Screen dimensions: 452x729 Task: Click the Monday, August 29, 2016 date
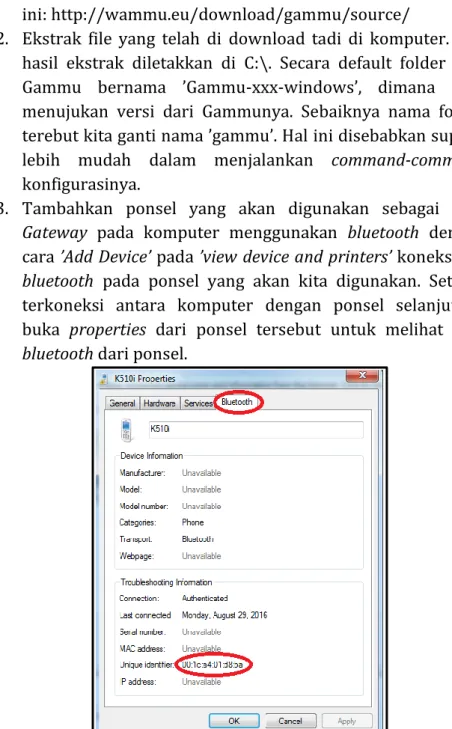(224, 615)
